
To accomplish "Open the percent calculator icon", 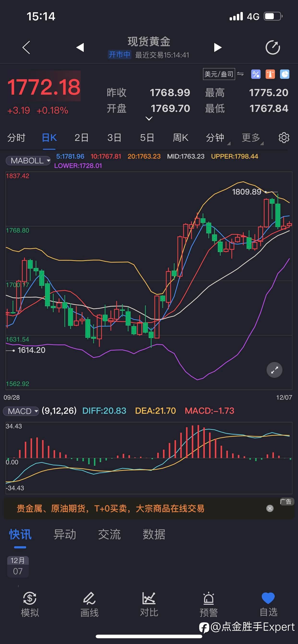I will pyautogui.click(x=256, y=74).
